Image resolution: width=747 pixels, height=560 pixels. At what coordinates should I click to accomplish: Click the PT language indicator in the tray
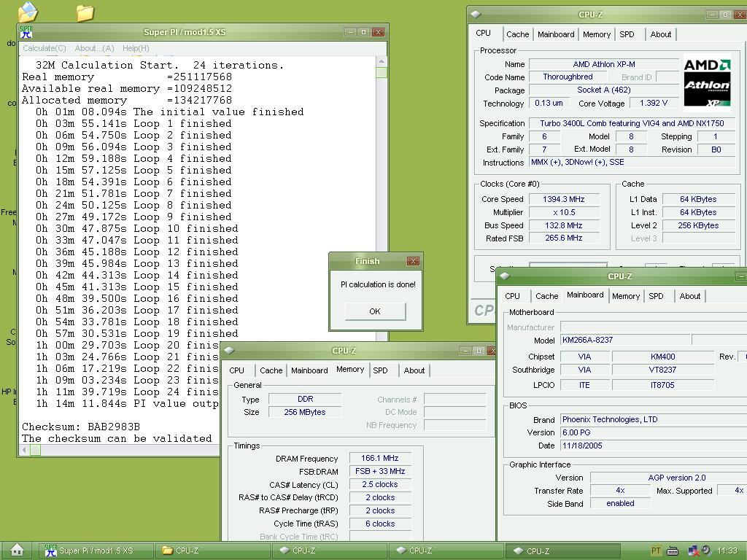click(x=656, y=551)
